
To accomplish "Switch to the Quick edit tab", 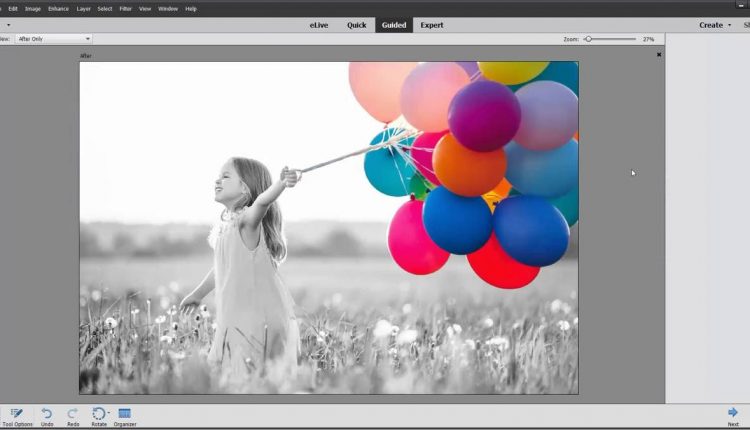I will (x=356, y=25).
